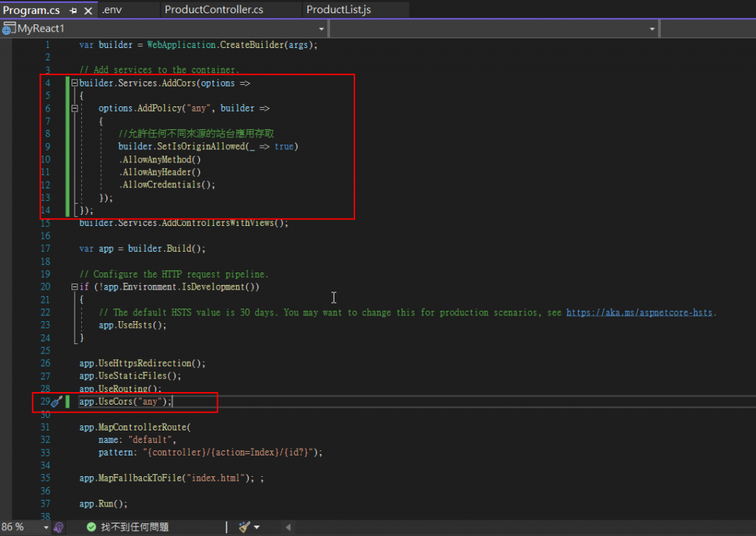This screenshot has width=756, height=536.
Task: Click builder.SetIsOriginAllowed line
Action: (x=207, y=146)
